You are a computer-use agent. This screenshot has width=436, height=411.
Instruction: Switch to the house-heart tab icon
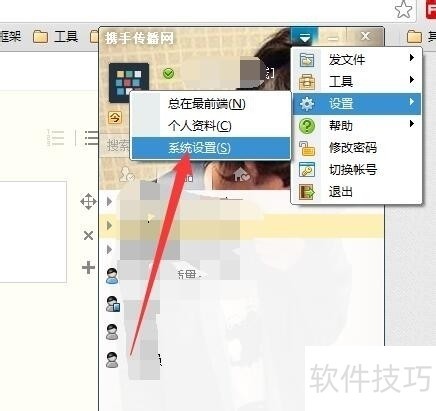(242, 174)
